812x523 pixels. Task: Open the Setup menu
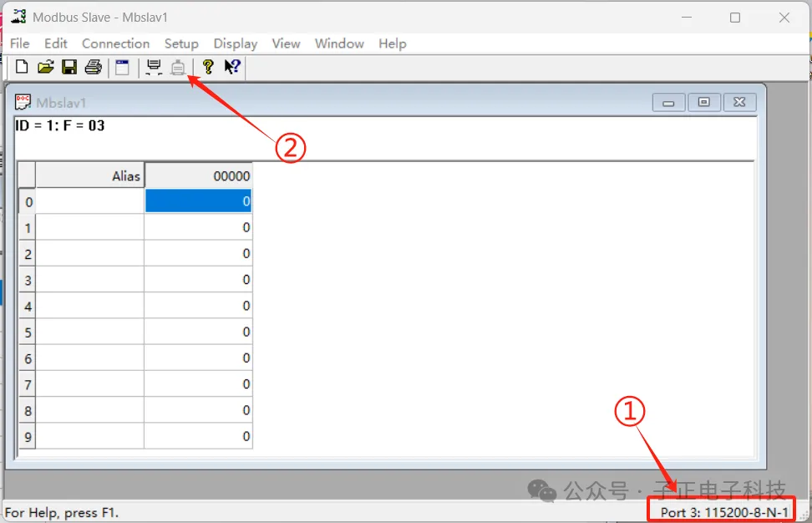pos(181,43)
